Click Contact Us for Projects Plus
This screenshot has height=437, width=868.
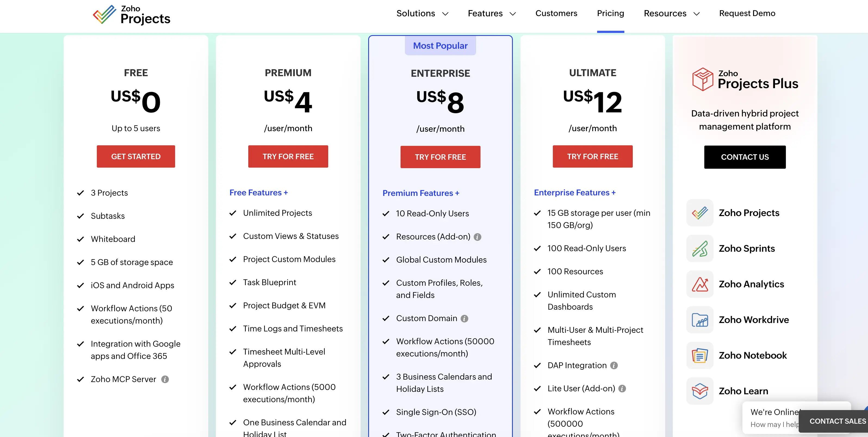[x=745, y=157]
